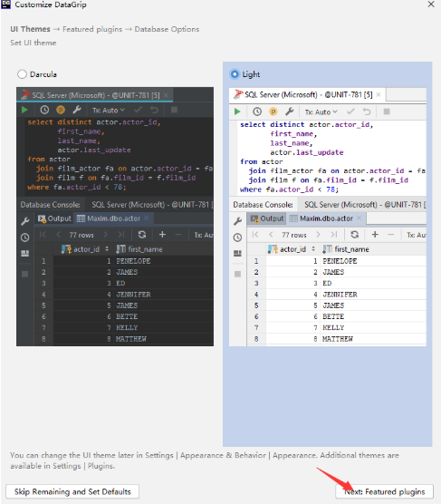Switch to Output tab in Light preview
The height and width of the screenshot is (504, 441).
[x=267, y=218]
